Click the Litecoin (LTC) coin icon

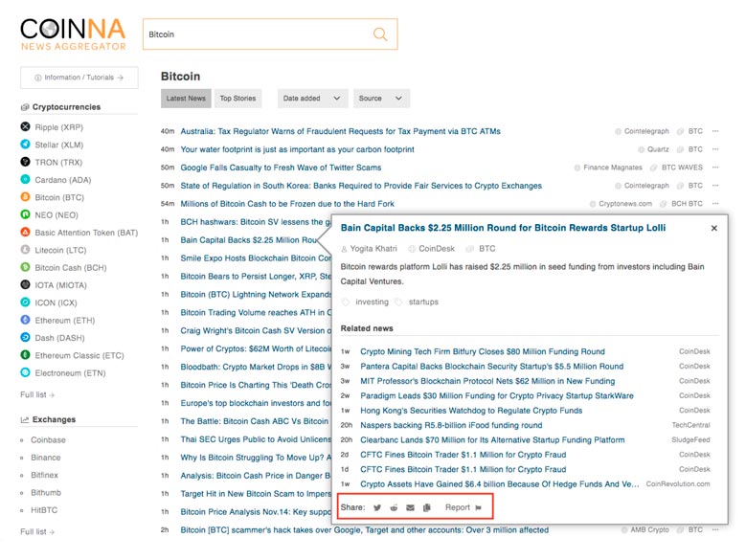25,250
